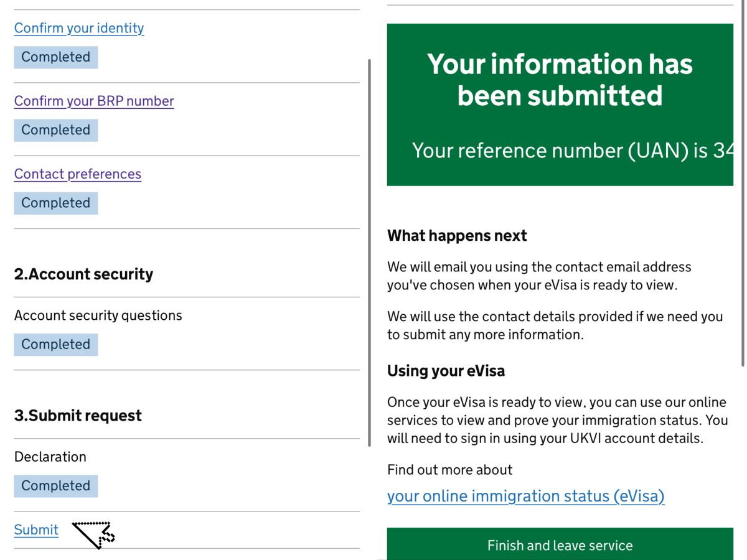747x560 pixels.
Task: Open the Confirm your identity link
Action: [x=79, y=28]
